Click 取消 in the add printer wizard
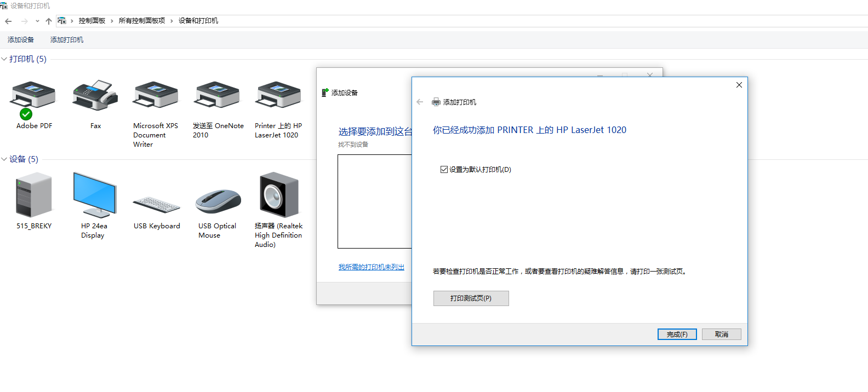The width and height of the screenshot is (868, 392). pos(722,335)
